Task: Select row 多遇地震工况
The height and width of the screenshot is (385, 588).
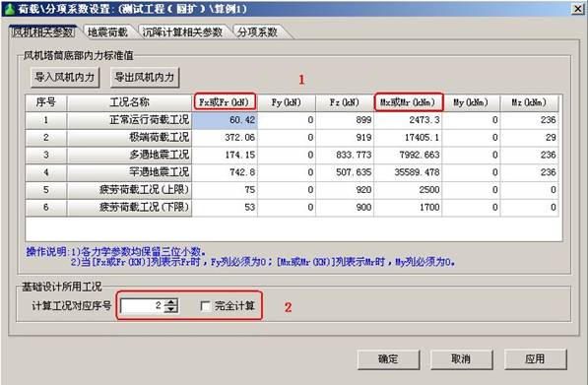Action: click(x=129, y=155)
